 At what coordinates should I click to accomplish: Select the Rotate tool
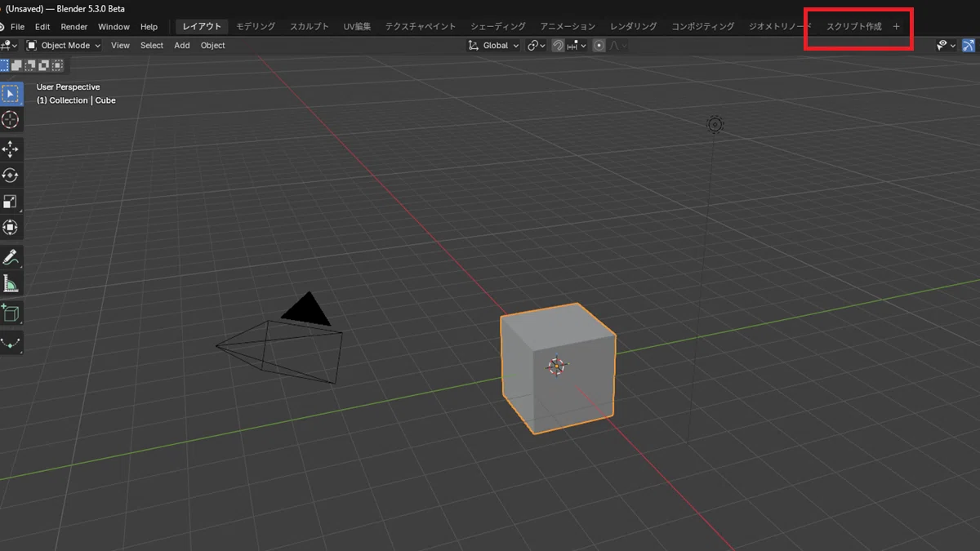click(x=11, y=175)
